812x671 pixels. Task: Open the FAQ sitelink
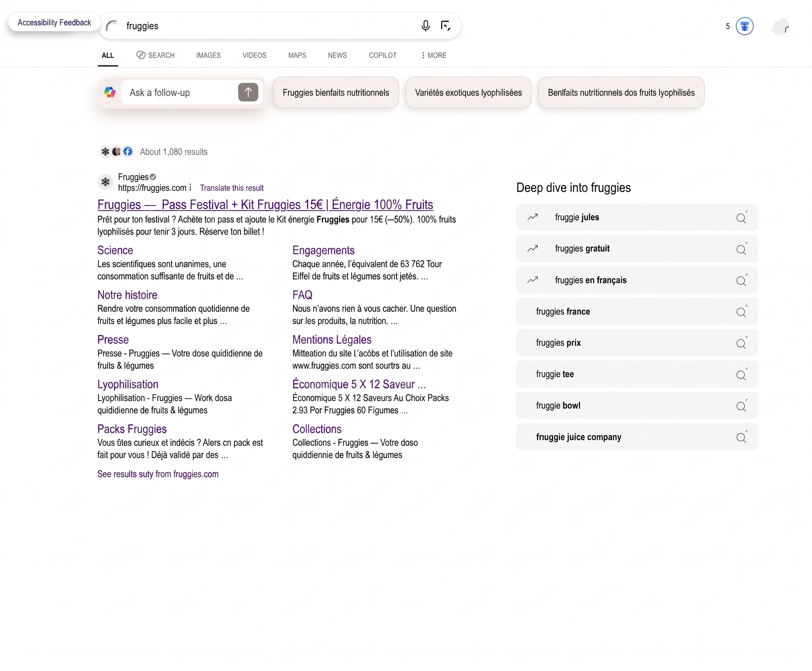click(x=302, y=295)
